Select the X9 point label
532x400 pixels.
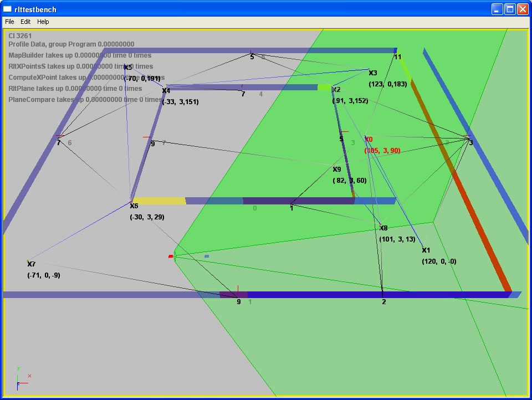pyautogui.click(x=337, y=170)
